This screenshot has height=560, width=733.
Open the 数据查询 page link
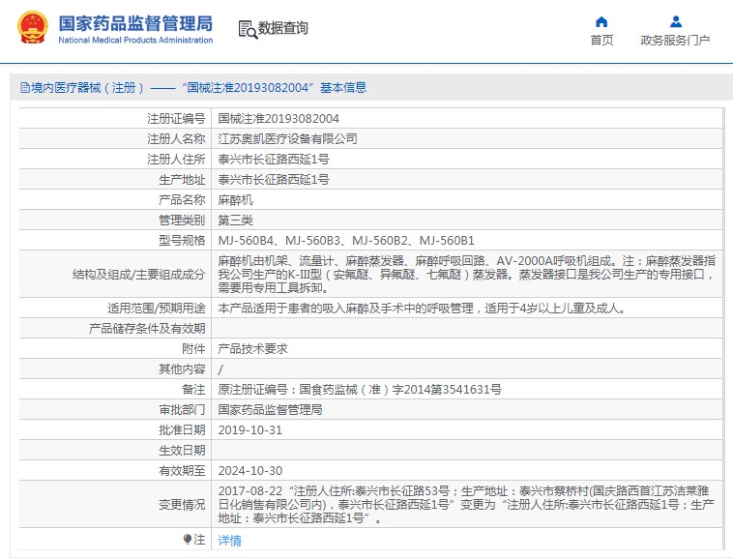[x=283, y=29]
